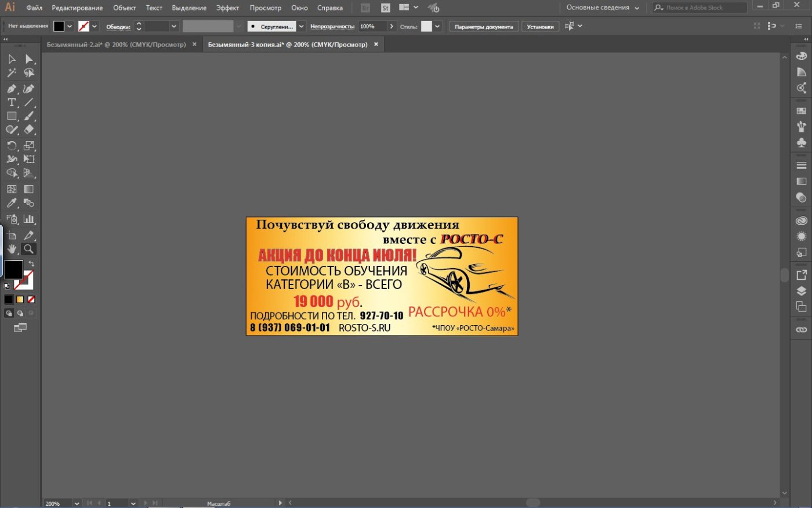Viewport: 812px width, 508px height.
Task: Open the Файл menu
Action: [34, 8]
